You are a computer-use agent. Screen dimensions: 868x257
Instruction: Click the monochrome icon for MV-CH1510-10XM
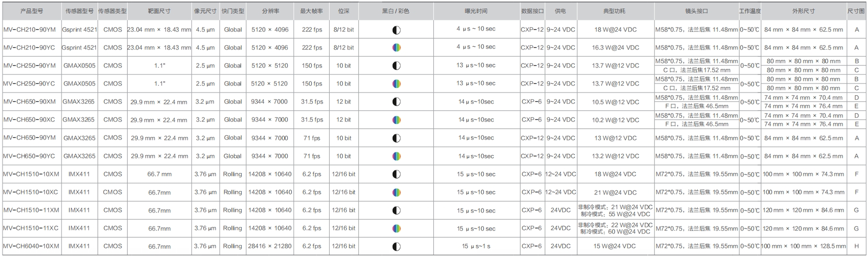pos(396,174)
